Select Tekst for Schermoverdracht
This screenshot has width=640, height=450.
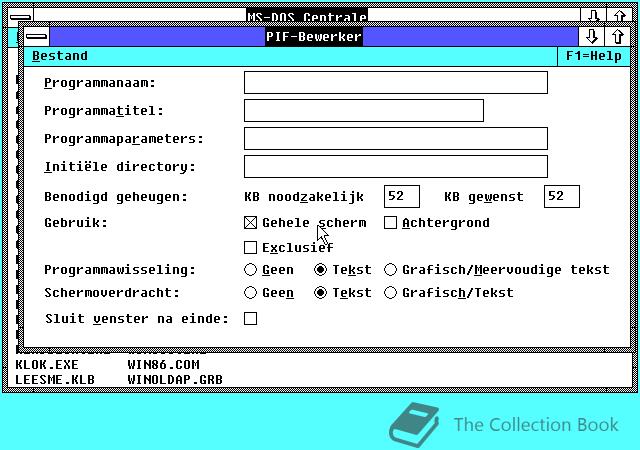(x=320, y=293)
